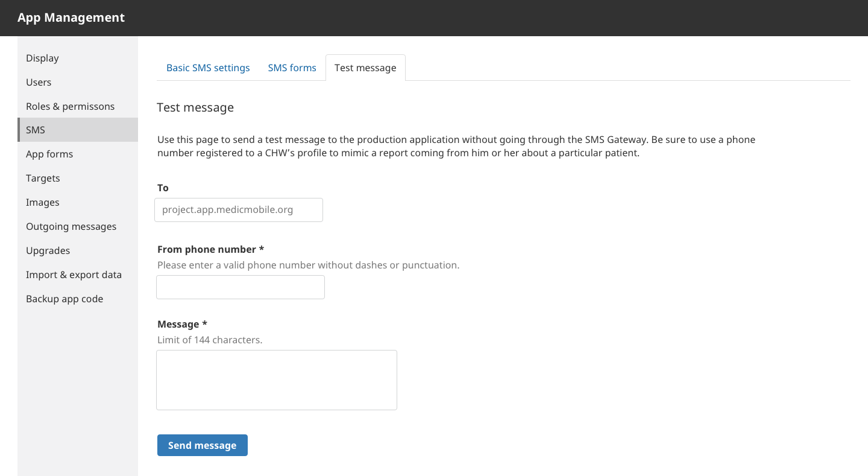Viewport: 868px width, 476px height.
Task: Click the Send message button
Action: coord(203,445)
